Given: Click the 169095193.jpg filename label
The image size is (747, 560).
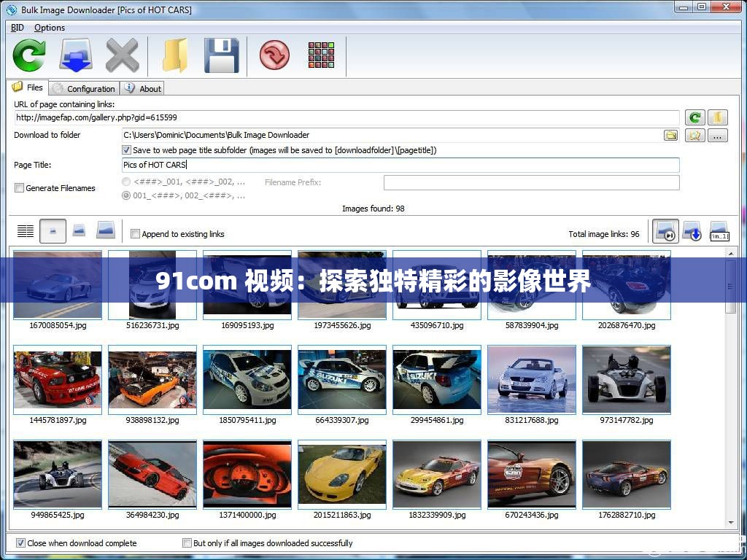Looking at the screenshot, I should click(x=247, y=325).
